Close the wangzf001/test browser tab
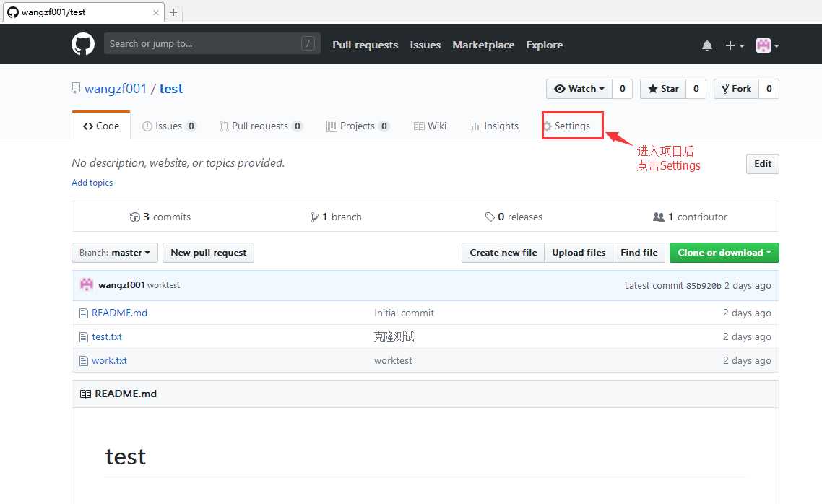The image size is (822, 504). pos(156,12)
